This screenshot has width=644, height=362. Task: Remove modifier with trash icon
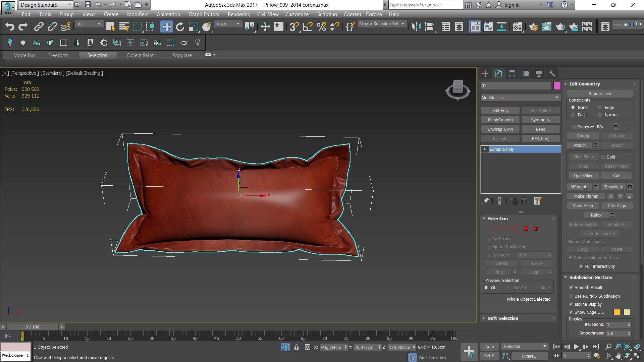524,201
